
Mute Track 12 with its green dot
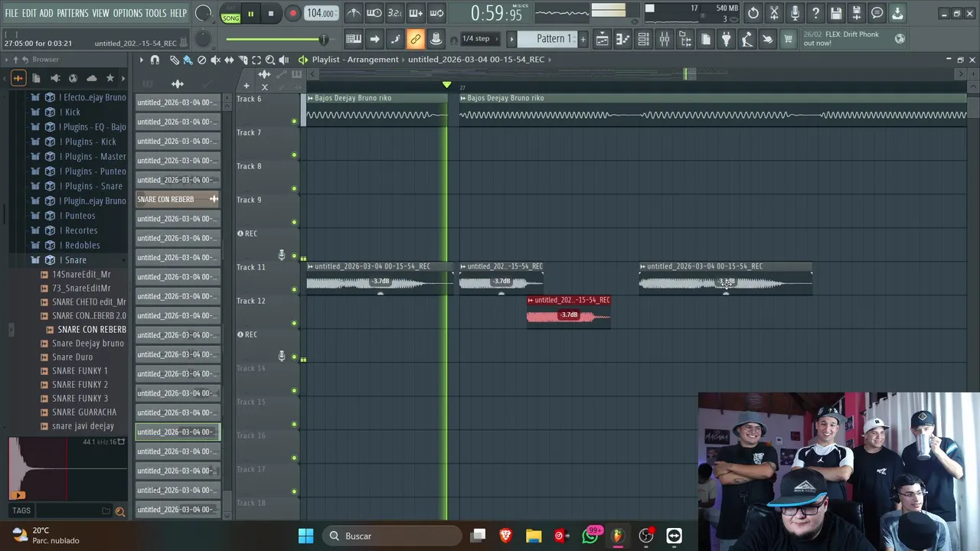click(294, 324)
